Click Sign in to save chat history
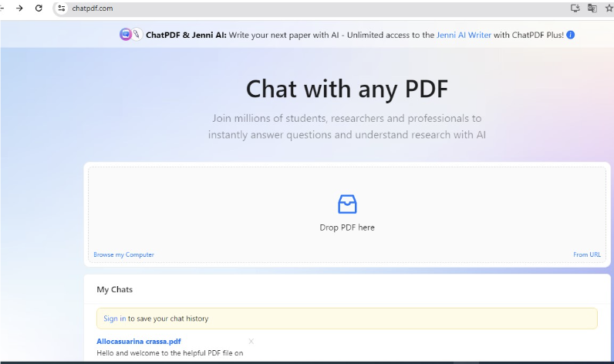614x364 pixels. [115, 318]
